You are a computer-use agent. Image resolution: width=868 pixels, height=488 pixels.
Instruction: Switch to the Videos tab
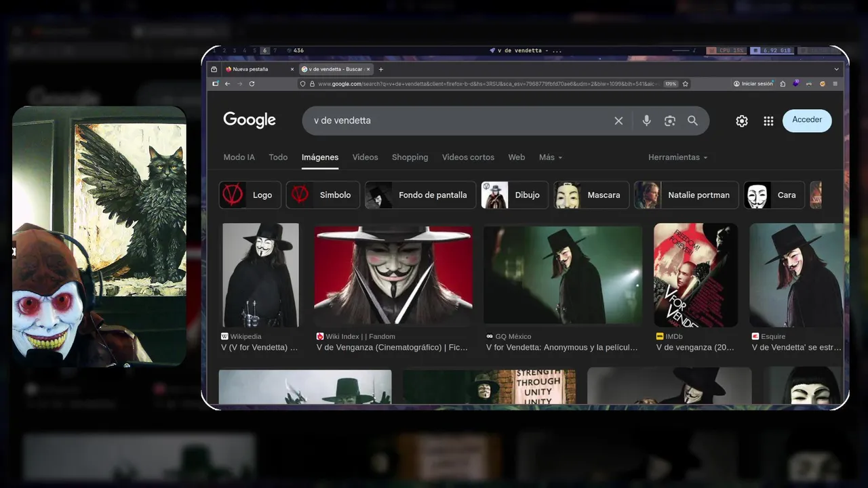coord(365,157)
